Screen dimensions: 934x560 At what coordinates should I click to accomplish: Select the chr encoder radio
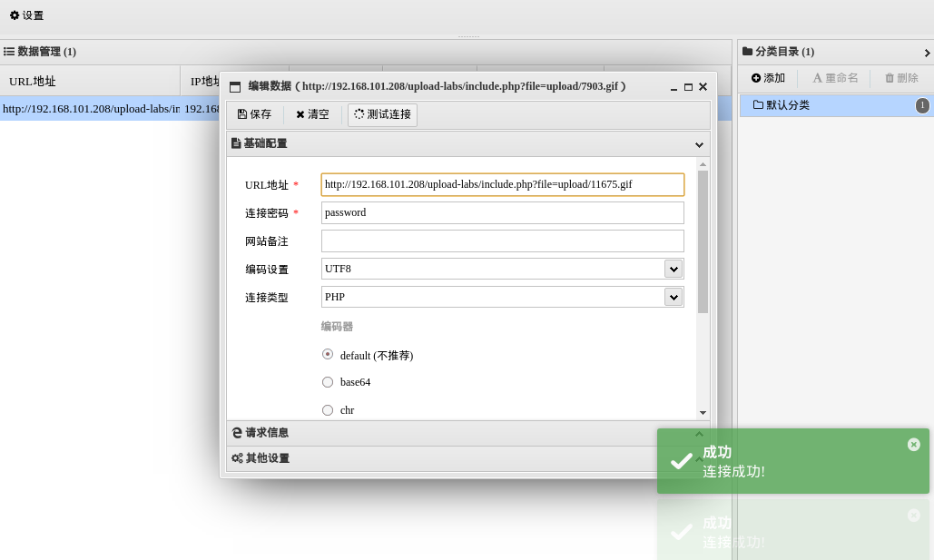click(x=328, y=410)
